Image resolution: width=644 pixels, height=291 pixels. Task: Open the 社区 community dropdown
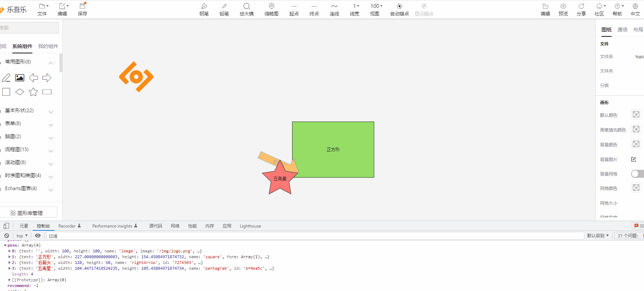click(x=600, y=10)
